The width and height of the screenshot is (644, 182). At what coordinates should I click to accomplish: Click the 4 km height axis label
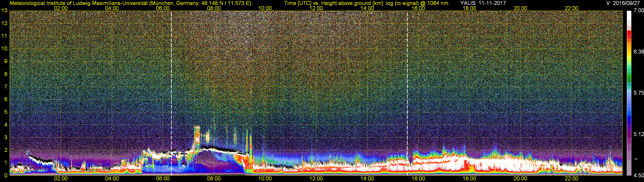click(6, 125)
